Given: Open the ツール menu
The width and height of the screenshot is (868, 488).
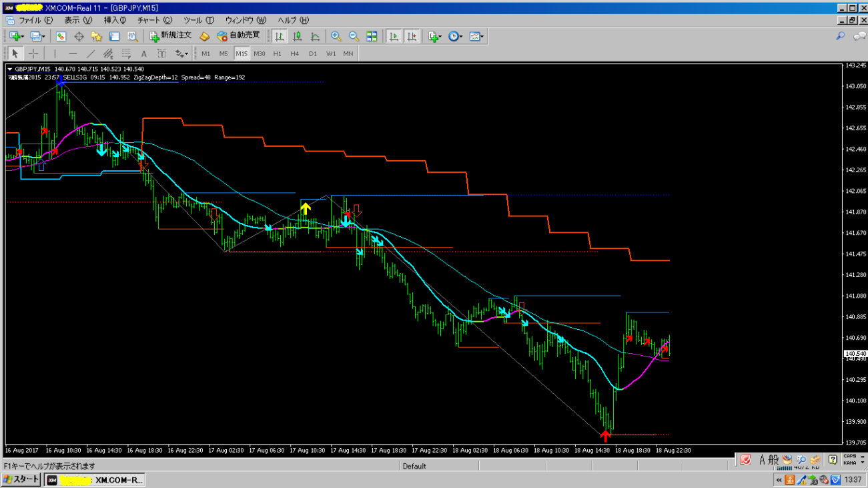Looking at the screenshot, I should 198,20.
